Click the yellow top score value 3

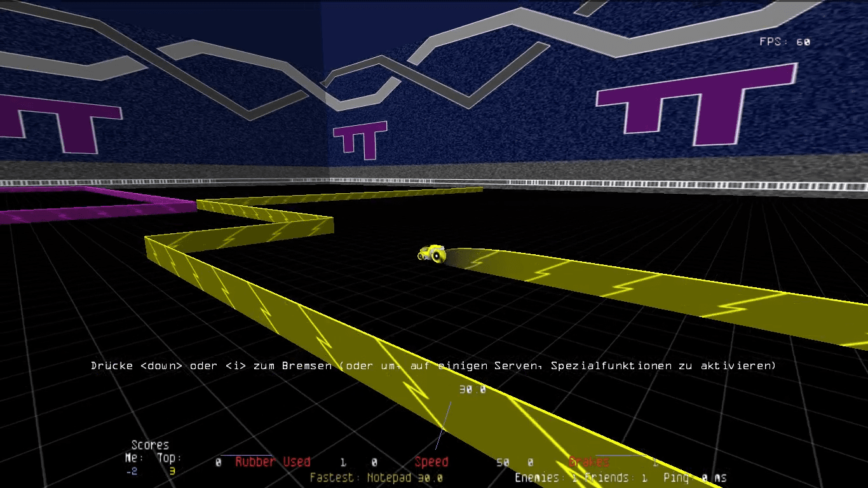coord(172,471)
